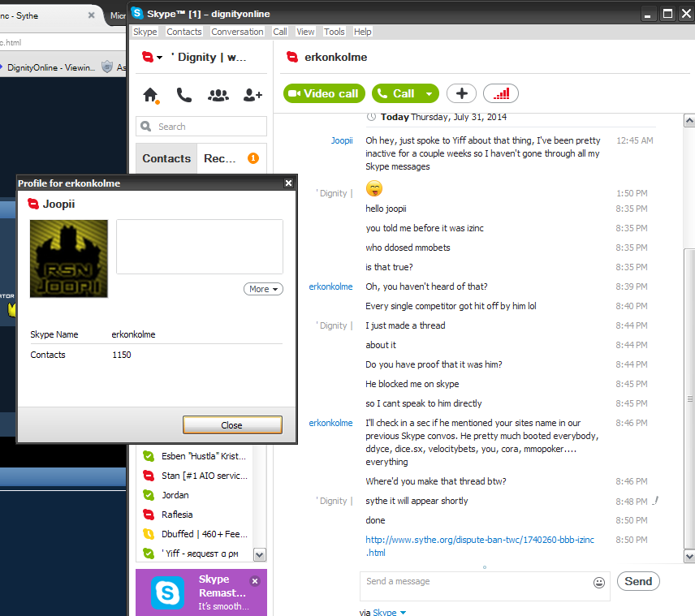695x616 pixels.
Task: Select the Stan AIO service contact
Action: (x=195, y=476)
